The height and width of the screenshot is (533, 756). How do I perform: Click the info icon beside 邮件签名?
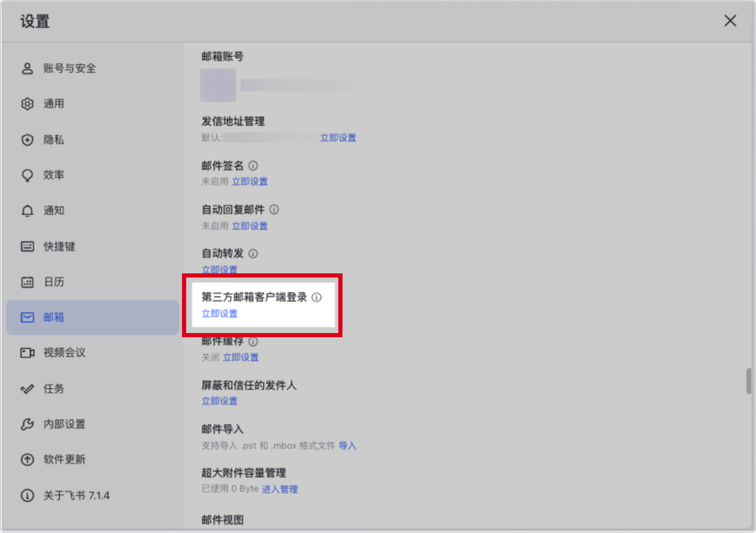(252, 166)
